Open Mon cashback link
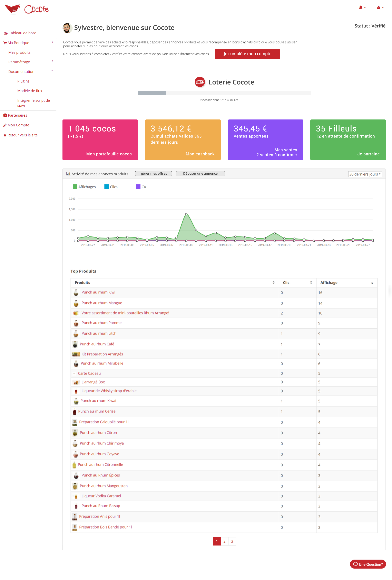 tap(200, 154)
